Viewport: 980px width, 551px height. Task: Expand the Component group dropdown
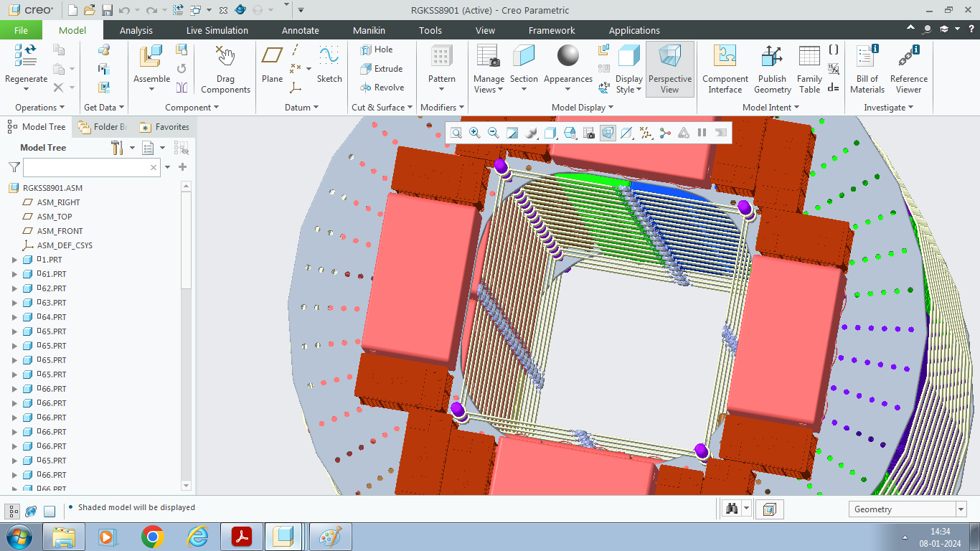(x=193, y=108)
